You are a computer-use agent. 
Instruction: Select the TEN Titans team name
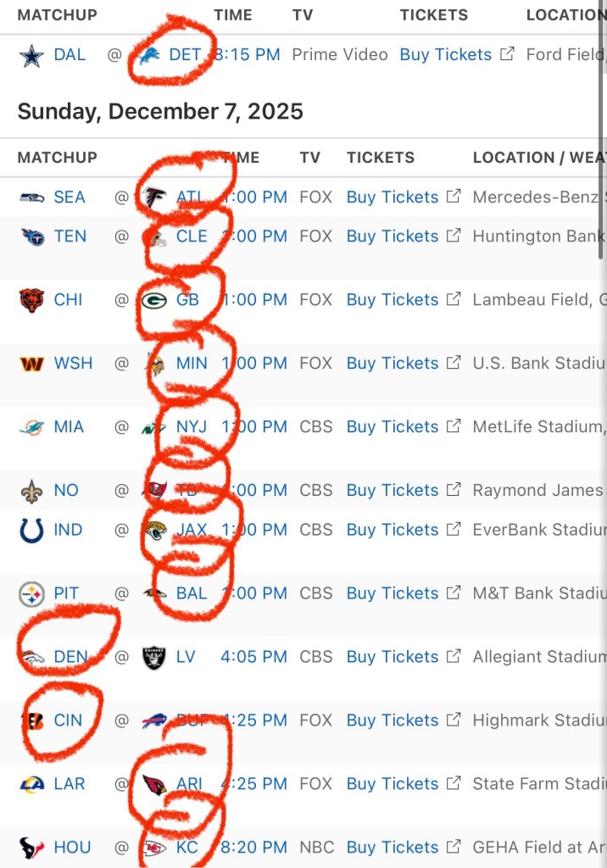point(70,236)
